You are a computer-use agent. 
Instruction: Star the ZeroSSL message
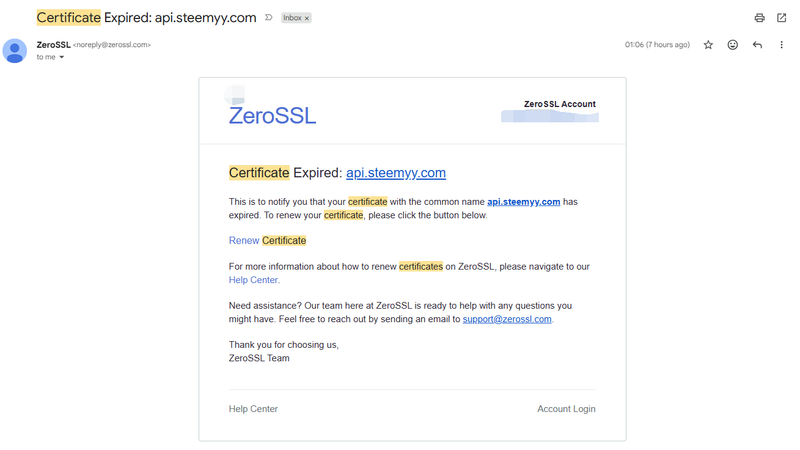tap(708, 45)
